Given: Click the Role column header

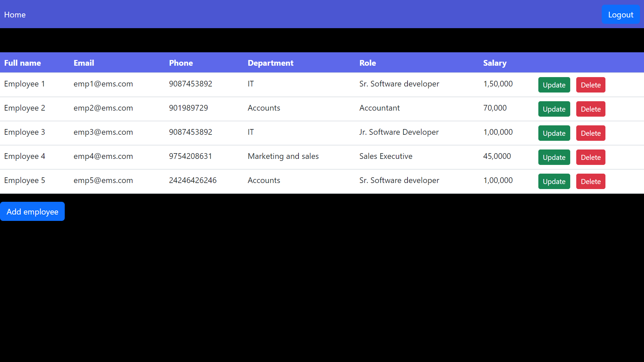Looking at the screenshot, I should [x=368, y=63].
